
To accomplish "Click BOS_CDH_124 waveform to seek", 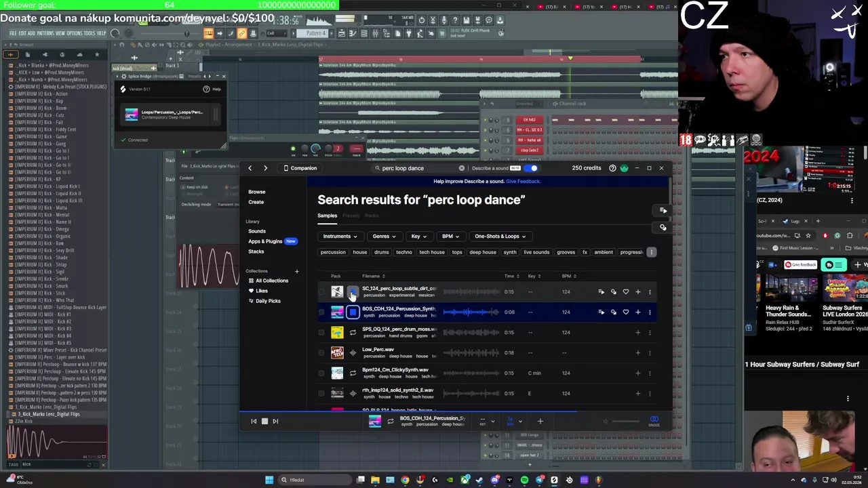I will click(x=471, y=312).
